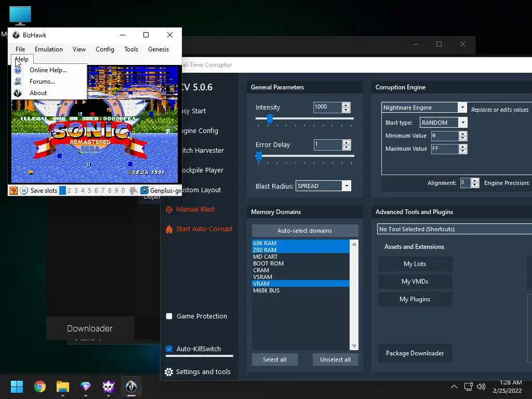Select save slot 0 in BizHawk
This screenshot has width=532, height=399.
pos(123,190)
